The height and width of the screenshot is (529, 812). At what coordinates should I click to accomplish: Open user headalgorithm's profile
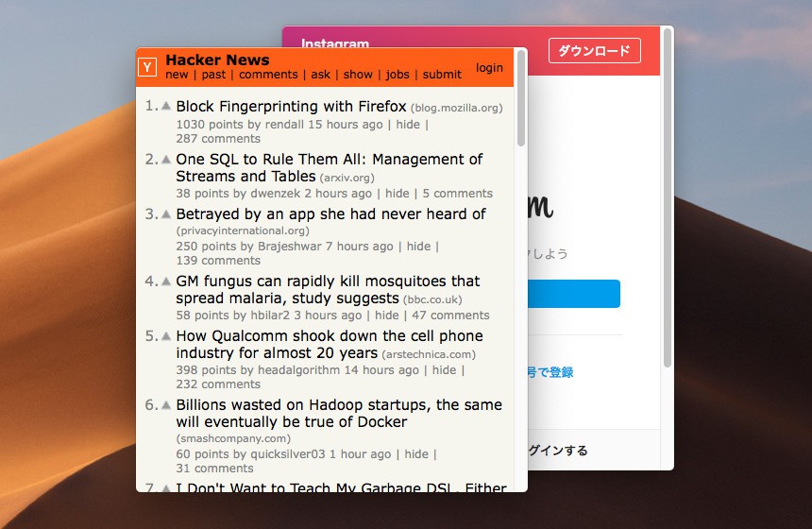298,370
